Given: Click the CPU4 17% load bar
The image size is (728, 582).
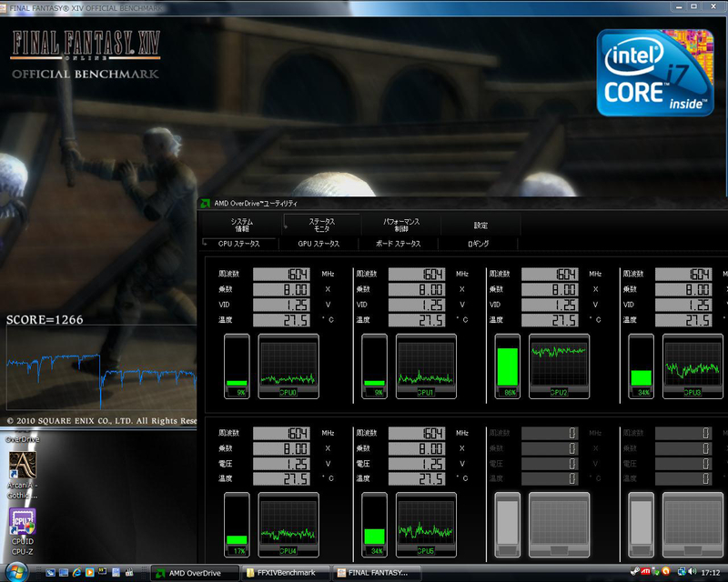Looking at the screenshot, I should (237, 525).
